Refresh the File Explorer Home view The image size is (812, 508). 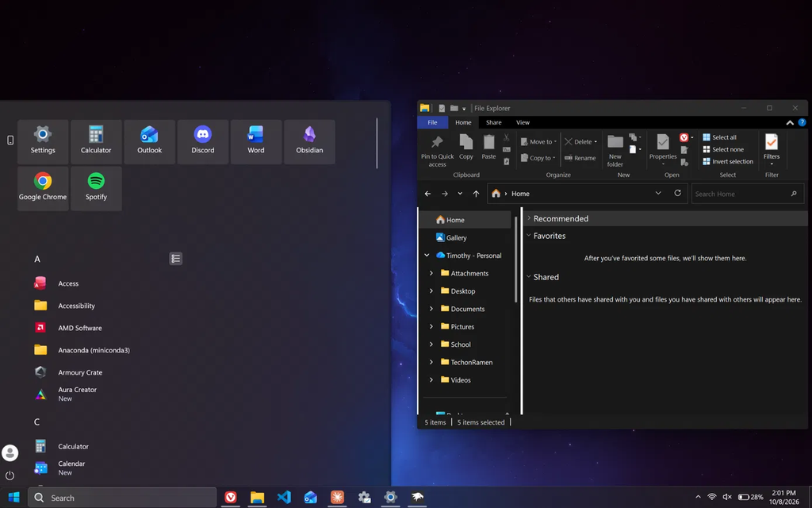677,193
